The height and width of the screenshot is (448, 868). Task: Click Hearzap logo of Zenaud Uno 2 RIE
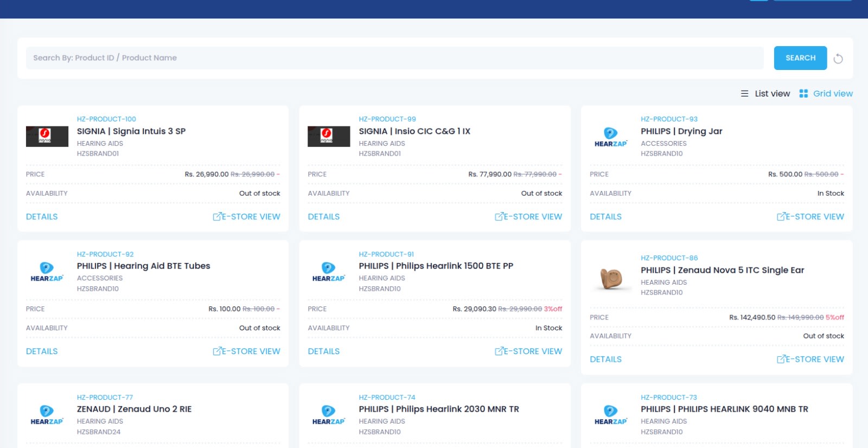point(47,415)
